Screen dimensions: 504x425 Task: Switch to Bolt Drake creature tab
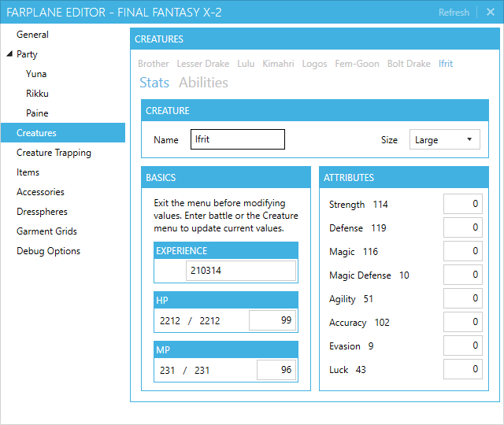point(409,64)
